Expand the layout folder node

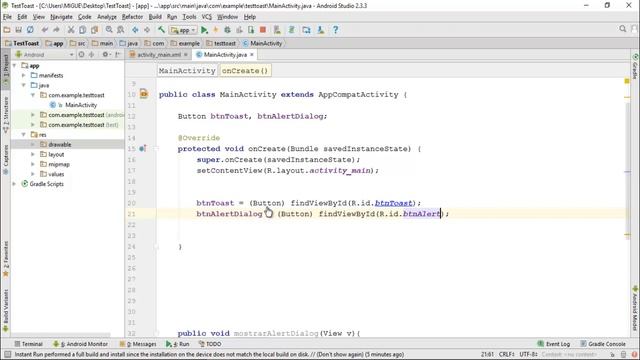click(x=33, y=154)
